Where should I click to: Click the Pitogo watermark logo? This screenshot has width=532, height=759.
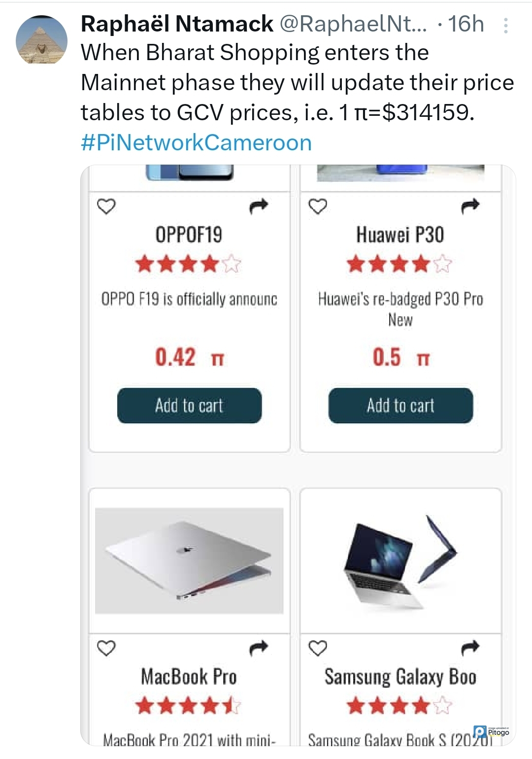pyautogui.click(x=491, y=732)
